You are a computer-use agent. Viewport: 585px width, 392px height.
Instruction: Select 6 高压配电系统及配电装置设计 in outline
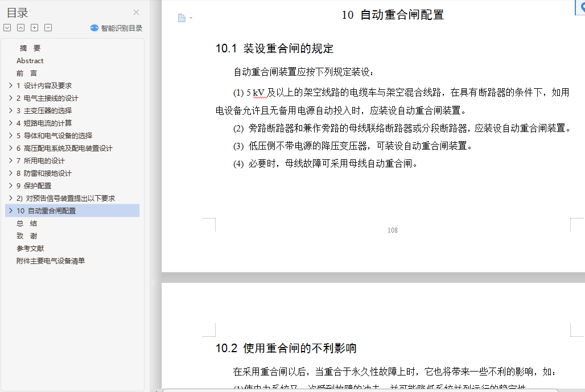click(64, 148)
